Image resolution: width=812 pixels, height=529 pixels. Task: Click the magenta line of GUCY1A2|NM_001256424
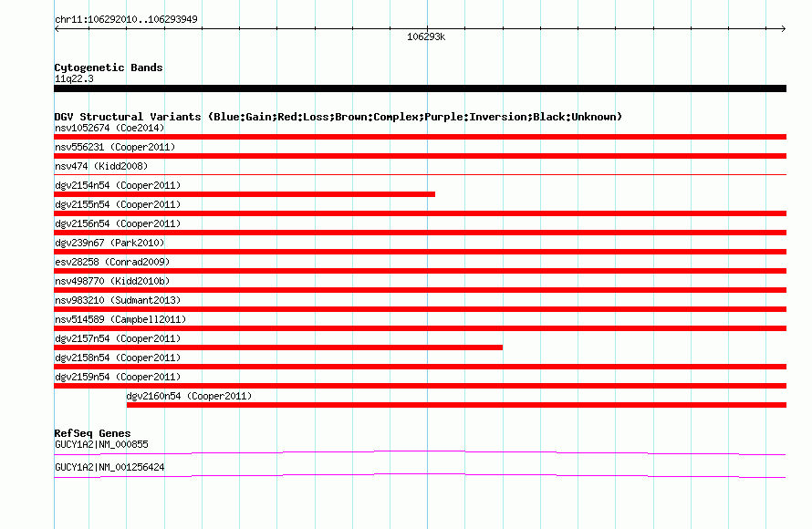pyautogui.click(x=420, y=476)
